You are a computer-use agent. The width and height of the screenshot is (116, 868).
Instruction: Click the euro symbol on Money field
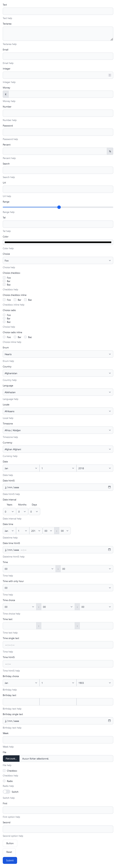[x=6, y=94]
